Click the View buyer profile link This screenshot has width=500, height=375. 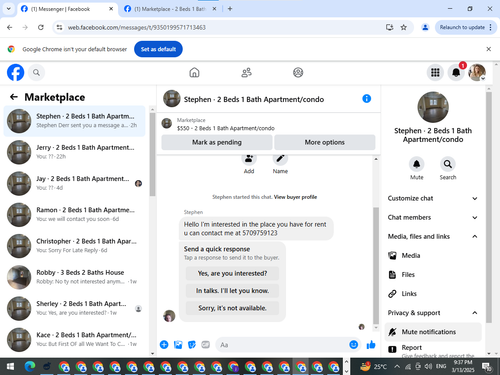[295, 197]
